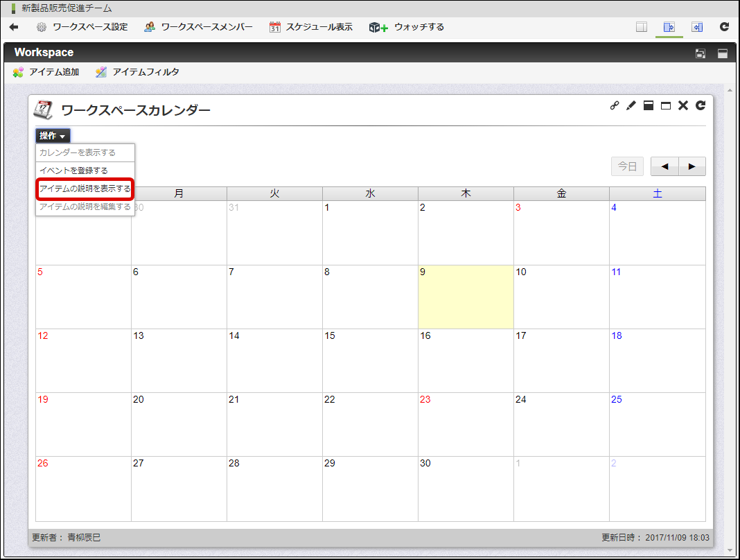740x560 pixels.
Task: Click the 更新者 青柳辰巳 footer text
Action: [x=66, y=537]
